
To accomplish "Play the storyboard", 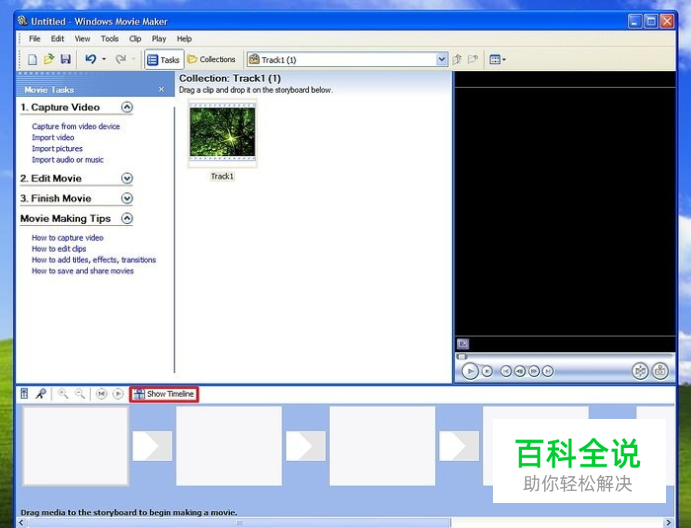I will tap(118, 394).
